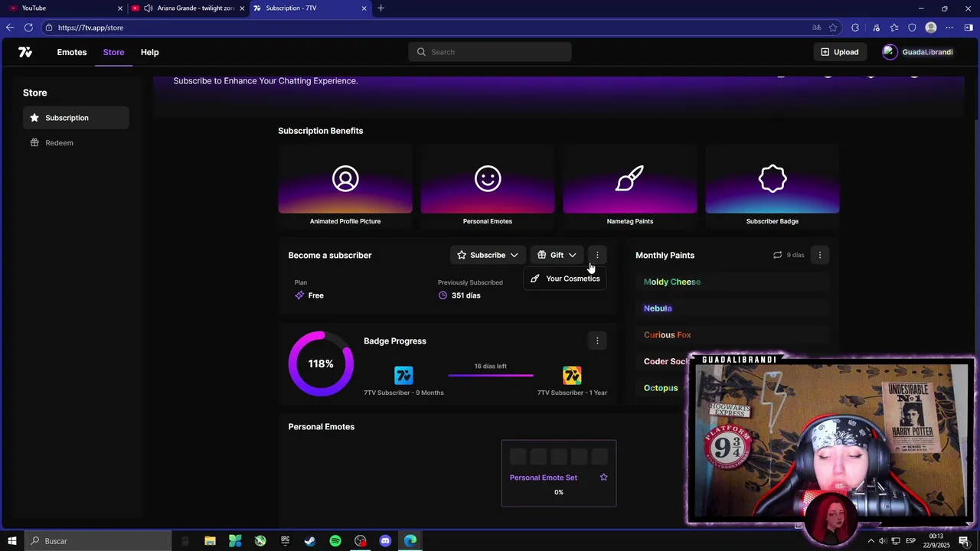Click the address bar URL
The width and height of the screenshot is (980, 551).
pyautogui.click(x=90, y=28)
